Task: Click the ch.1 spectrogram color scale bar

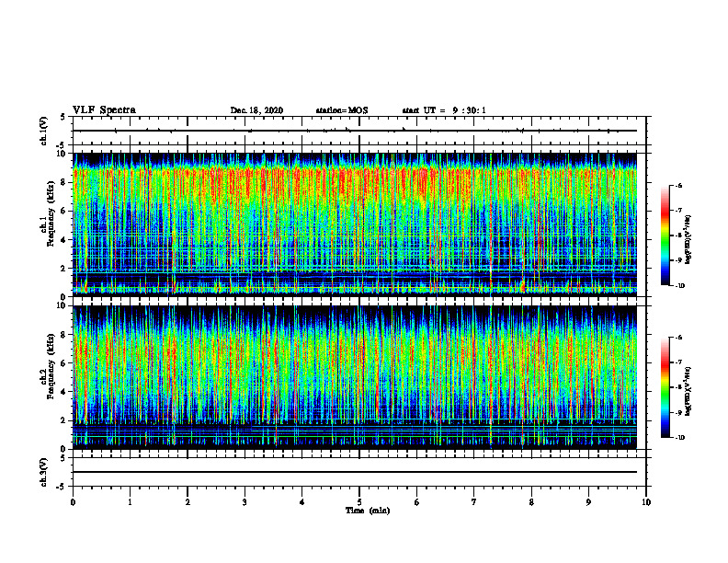Action: 665,236
